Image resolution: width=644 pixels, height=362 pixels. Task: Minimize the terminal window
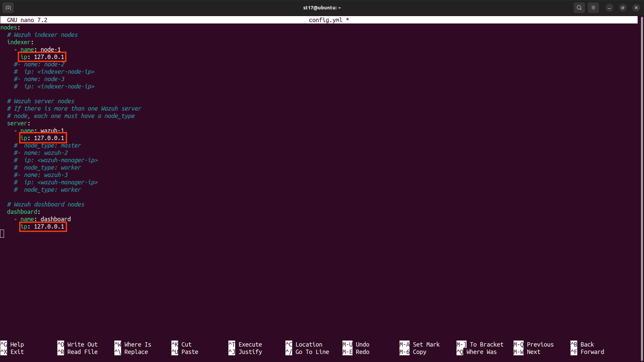609,8
